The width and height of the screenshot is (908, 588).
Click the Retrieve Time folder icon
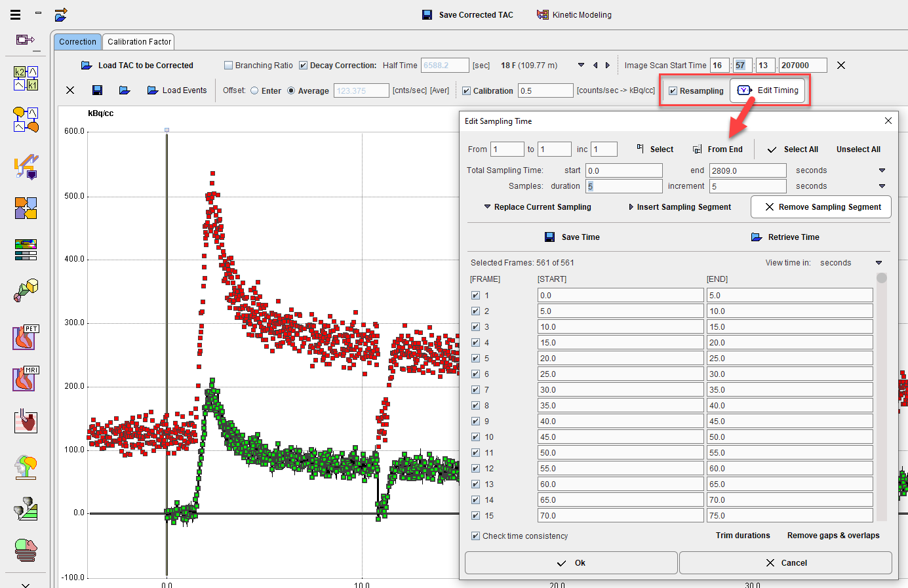[757, 237]
